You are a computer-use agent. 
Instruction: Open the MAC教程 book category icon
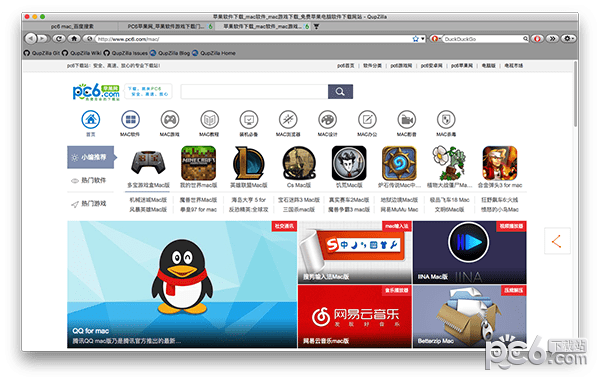coord(209,120)
